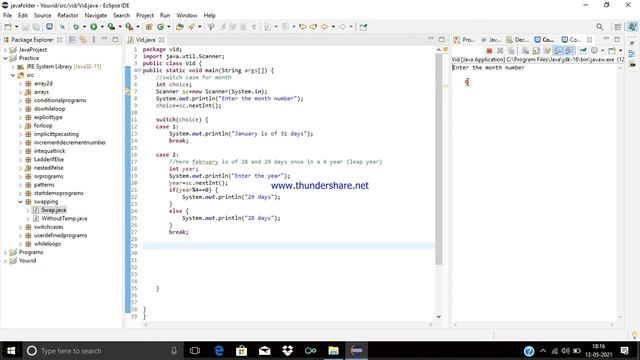Viewport: 640px width, 360px height.
Task: Click the Last Edit Location arrow icon
Action: [x=303, y=27]
